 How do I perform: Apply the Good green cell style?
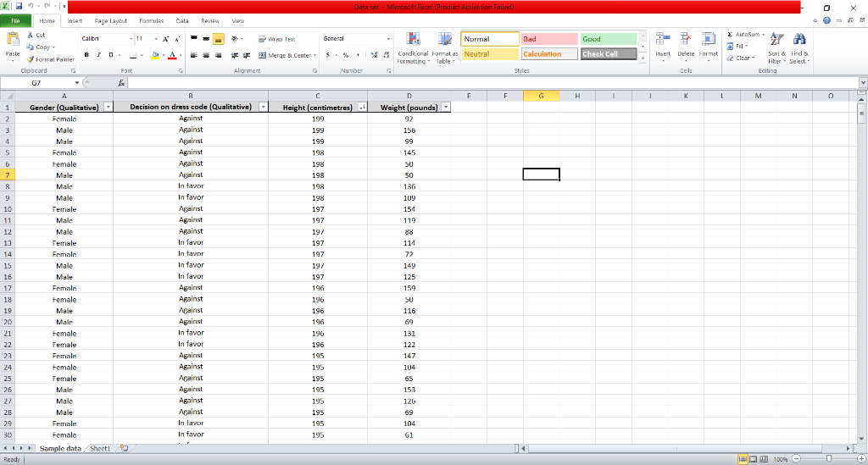(x=609, y=39)
